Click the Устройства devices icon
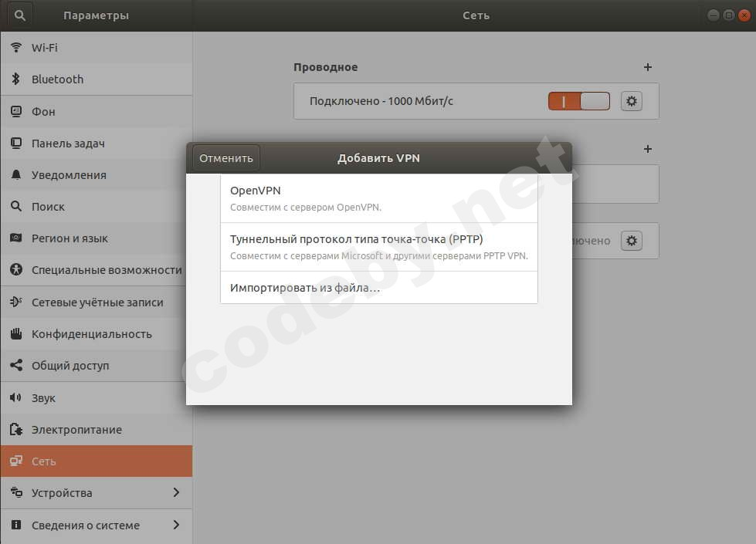The image size is (756, 544). (x=16, y=492)
